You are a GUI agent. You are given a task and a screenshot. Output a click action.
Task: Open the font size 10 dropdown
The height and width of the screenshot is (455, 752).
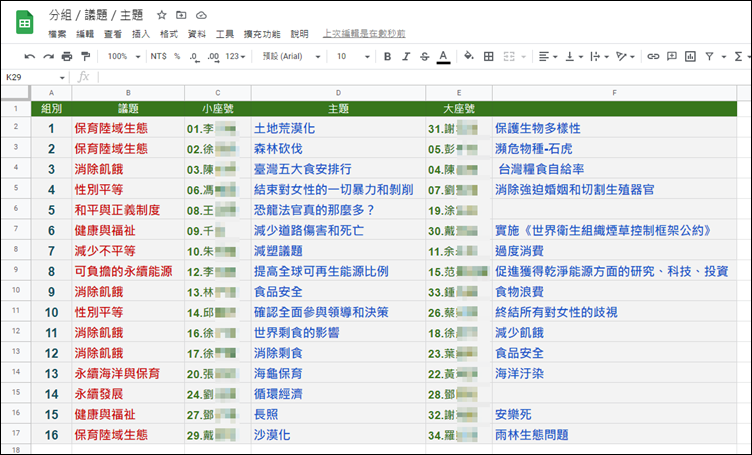[x=353, y=57]
